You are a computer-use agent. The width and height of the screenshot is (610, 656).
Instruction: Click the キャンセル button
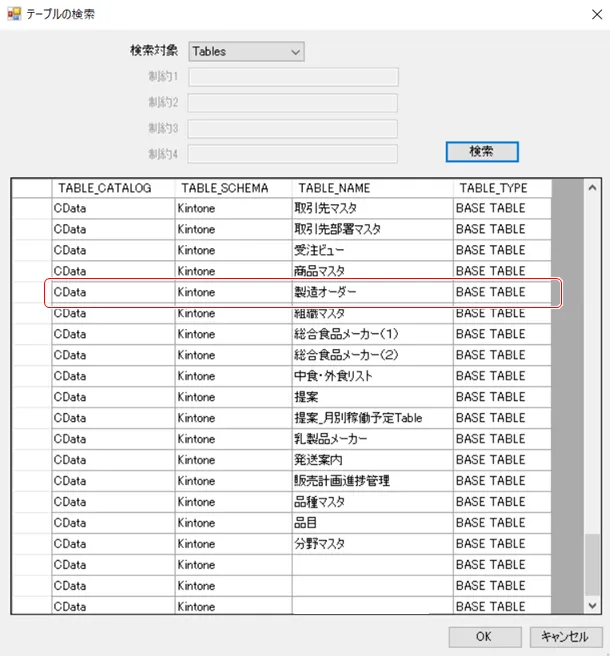tap(564, 636)
